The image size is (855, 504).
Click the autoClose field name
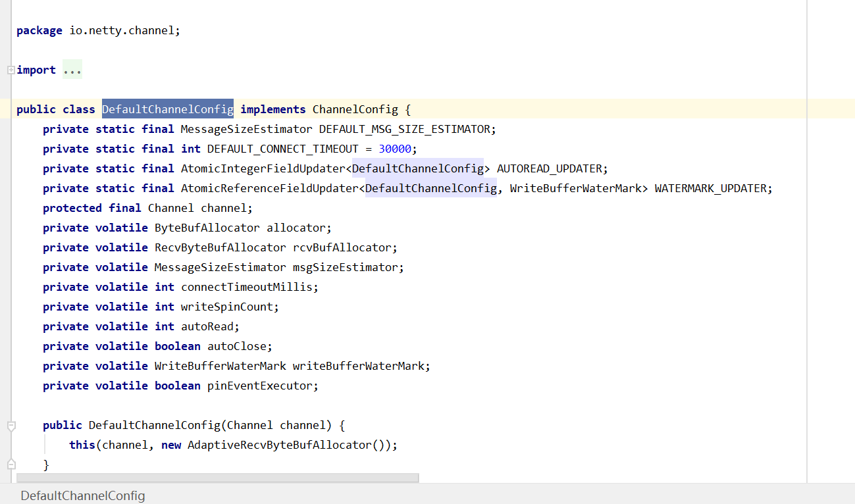(x=237, y=346)
